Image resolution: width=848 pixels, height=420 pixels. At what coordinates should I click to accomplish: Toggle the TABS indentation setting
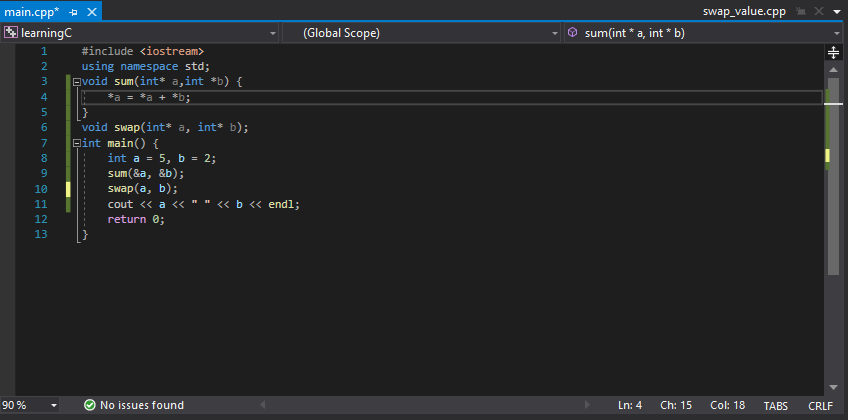coord(776,405)
